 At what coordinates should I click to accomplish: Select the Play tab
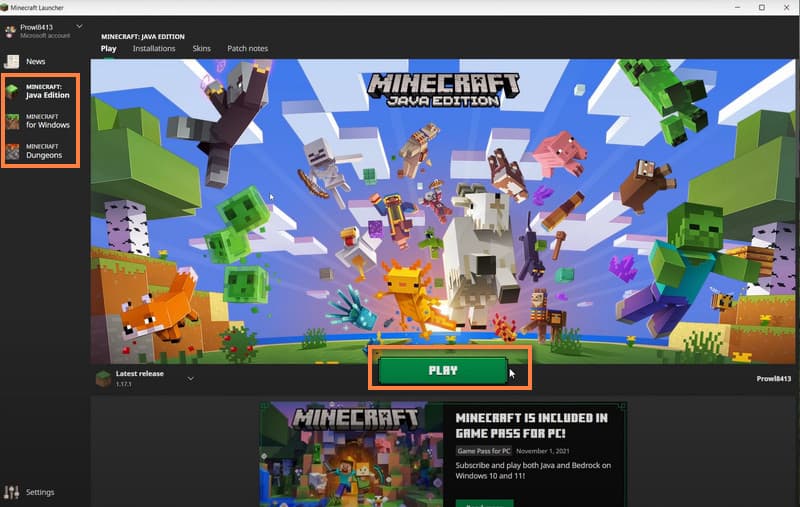[109, 48]
